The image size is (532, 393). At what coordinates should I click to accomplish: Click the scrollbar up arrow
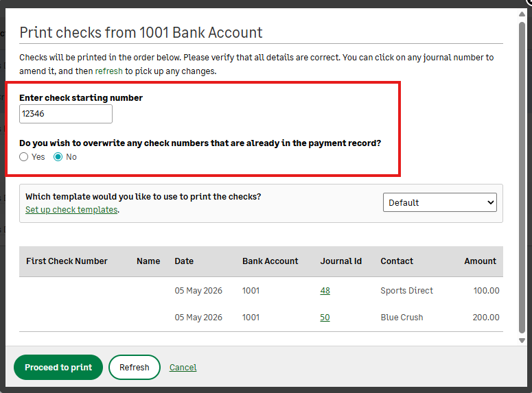click(x=522, y=14)
